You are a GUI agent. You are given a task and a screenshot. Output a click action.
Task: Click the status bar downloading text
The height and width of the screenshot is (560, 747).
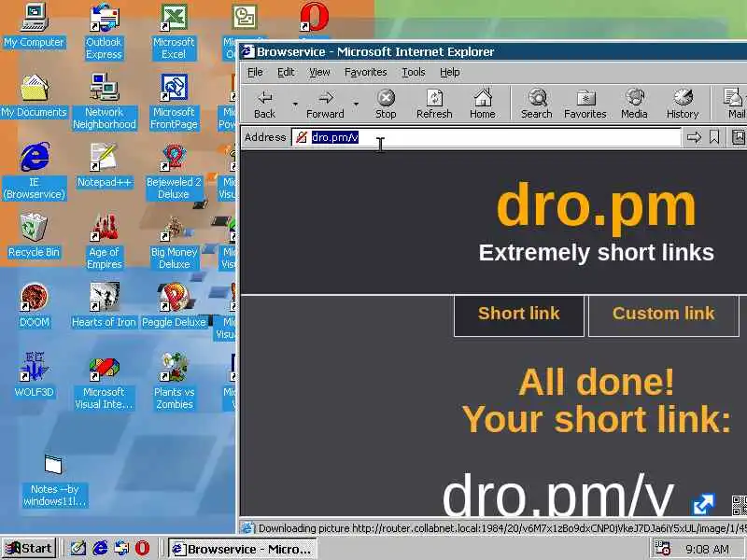point(502,528)
